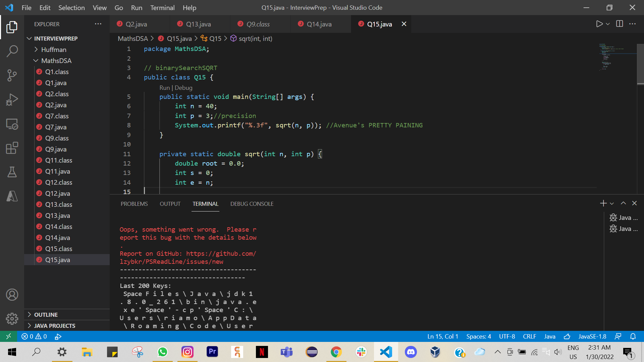This screenshot has width=644, height=362.
Task: Open the remote window status bar button
Action: click(8, 336)
